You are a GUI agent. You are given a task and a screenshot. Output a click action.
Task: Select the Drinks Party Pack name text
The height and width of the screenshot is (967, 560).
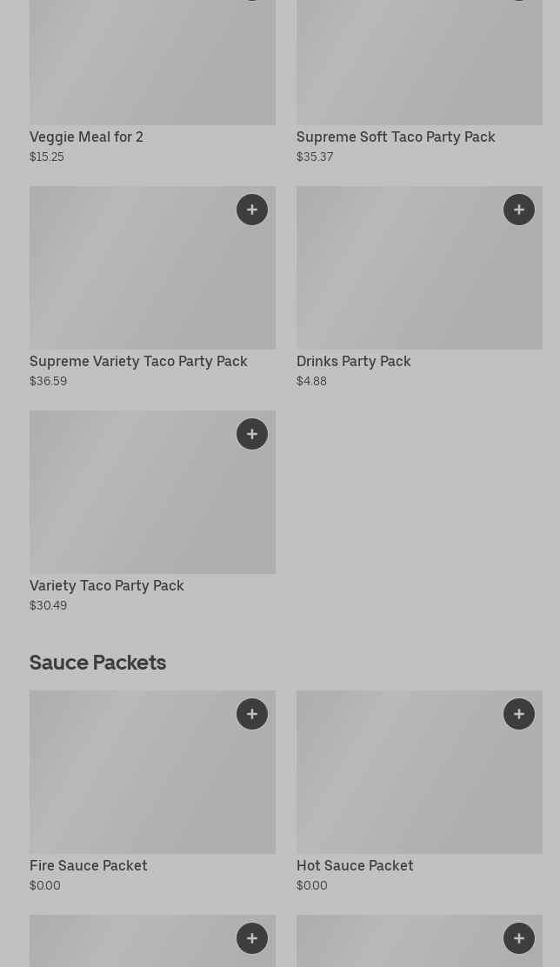(353, 361)
